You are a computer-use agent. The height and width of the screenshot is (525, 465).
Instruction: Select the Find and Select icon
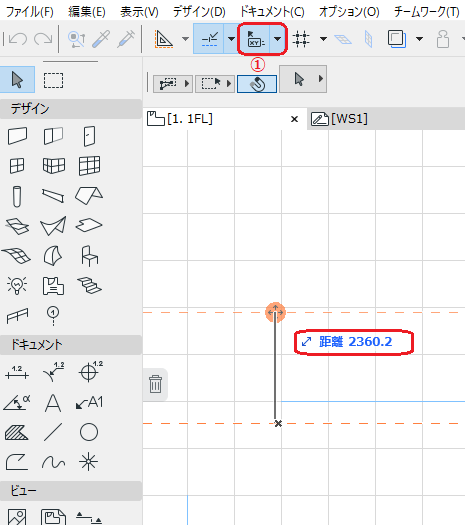[x=76, y=39]
